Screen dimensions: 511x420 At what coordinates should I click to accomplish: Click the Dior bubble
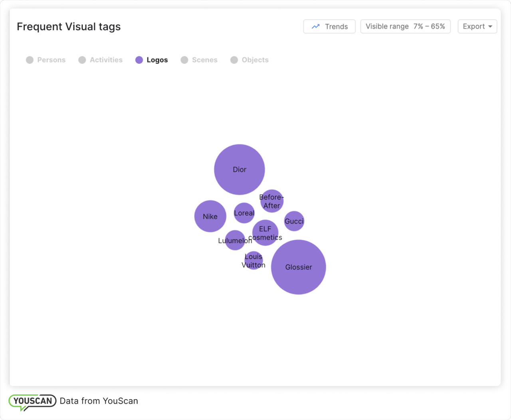240,169
